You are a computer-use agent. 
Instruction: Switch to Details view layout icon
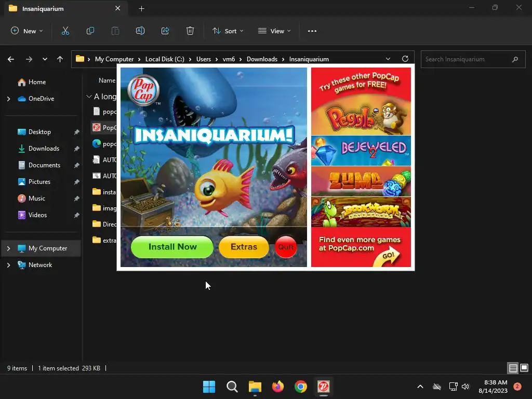click(x=513, y=368)
